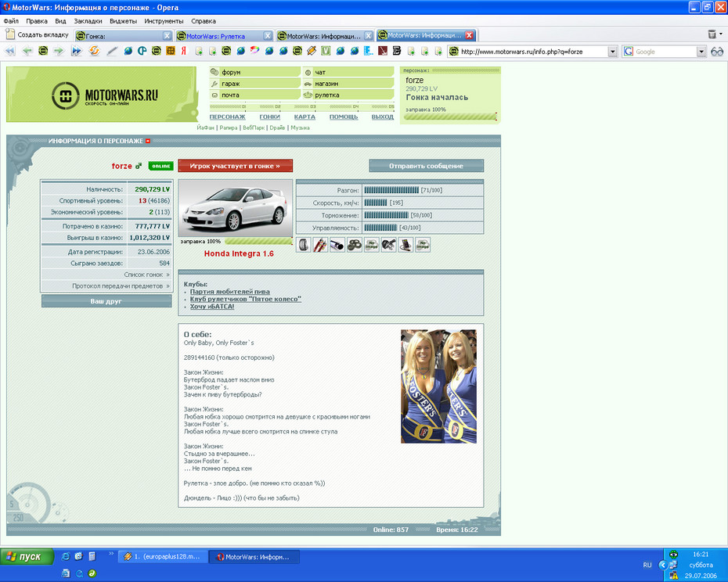Click the URL address input field
The width and height of the screenshot is (728, 582).
click(534, 52)
